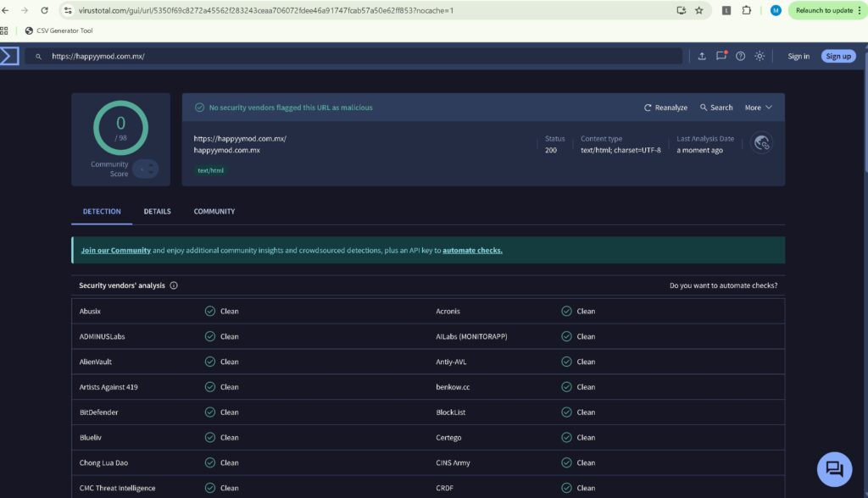Image resolution: width=868 pixels, height=498 pixels.
Task: Open the browser extensions puzzle icon
Action: tap(747, 10)
